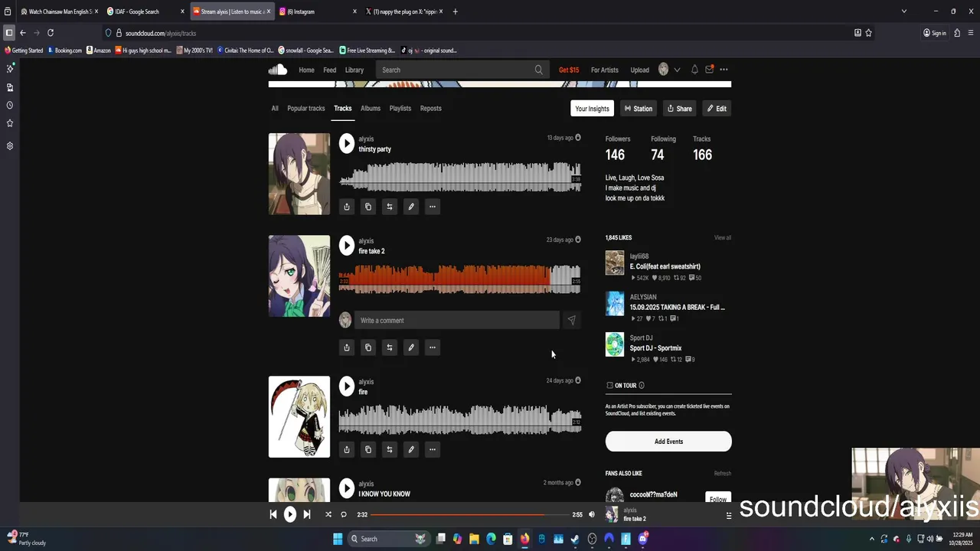This screenshot has height=551, width=980.
Task: View all 1,845 likes
Action: (x=723, y=238)
